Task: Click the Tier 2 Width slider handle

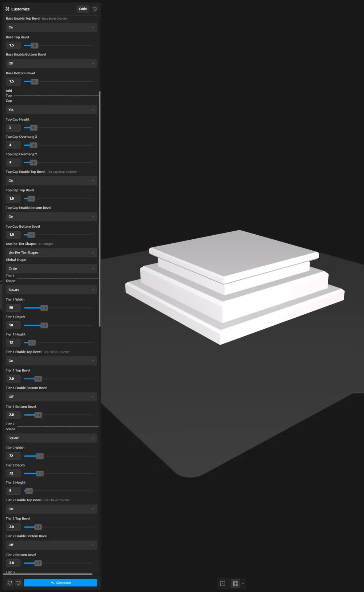Action: (x=40, y=456)
